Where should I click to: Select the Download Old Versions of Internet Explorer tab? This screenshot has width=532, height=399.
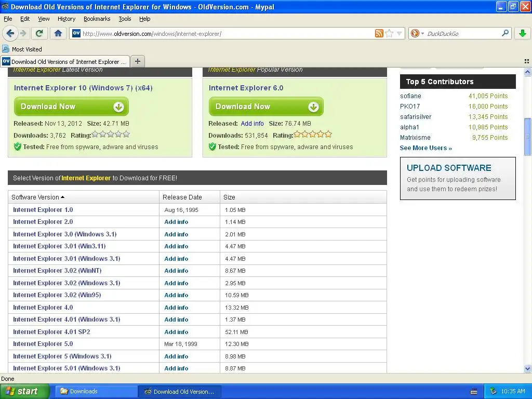coord(65,61)
